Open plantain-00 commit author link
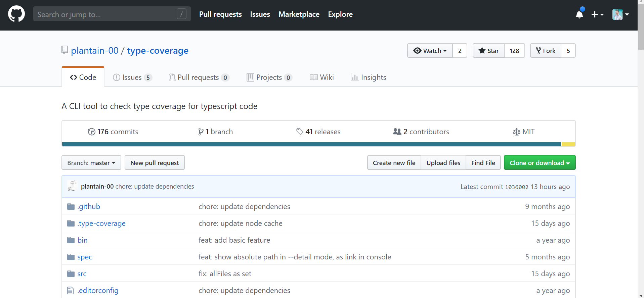 [x=97, y=186]
